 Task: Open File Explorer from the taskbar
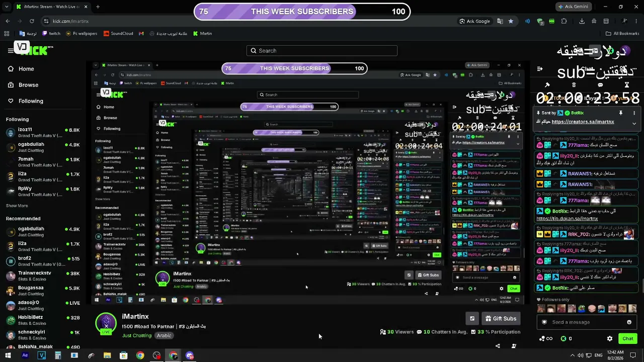click(107, 355)
